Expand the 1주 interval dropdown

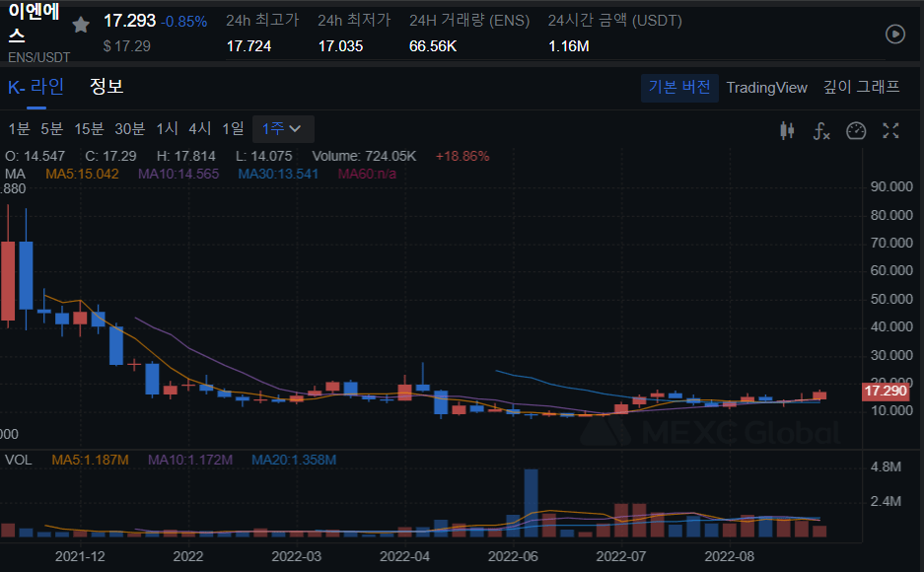coord(283,129)
